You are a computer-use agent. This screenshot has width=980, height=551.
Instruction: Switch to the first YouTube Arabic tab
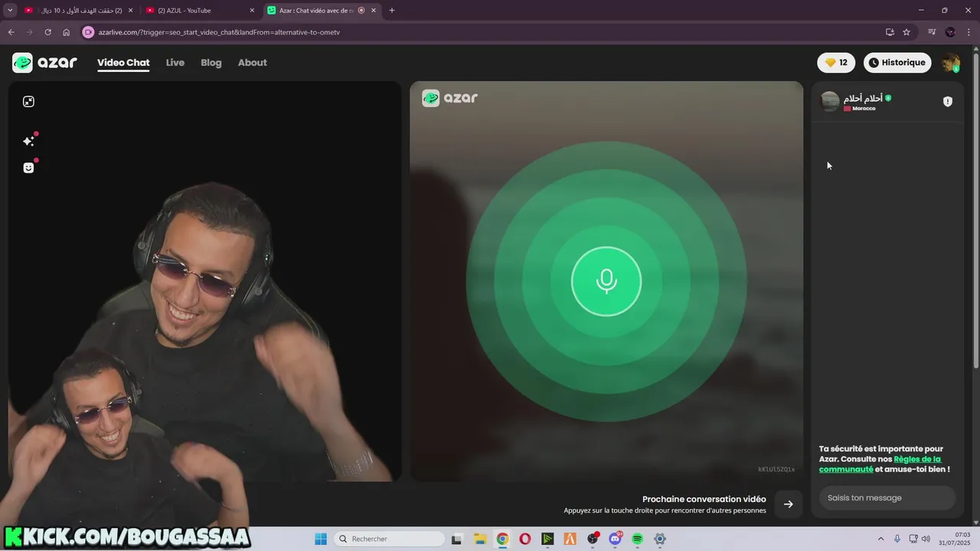tap(79, 11)
